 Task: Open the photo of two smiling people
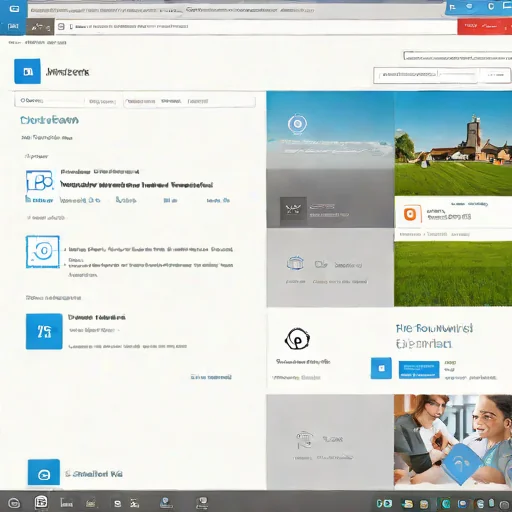pos(453,441)
